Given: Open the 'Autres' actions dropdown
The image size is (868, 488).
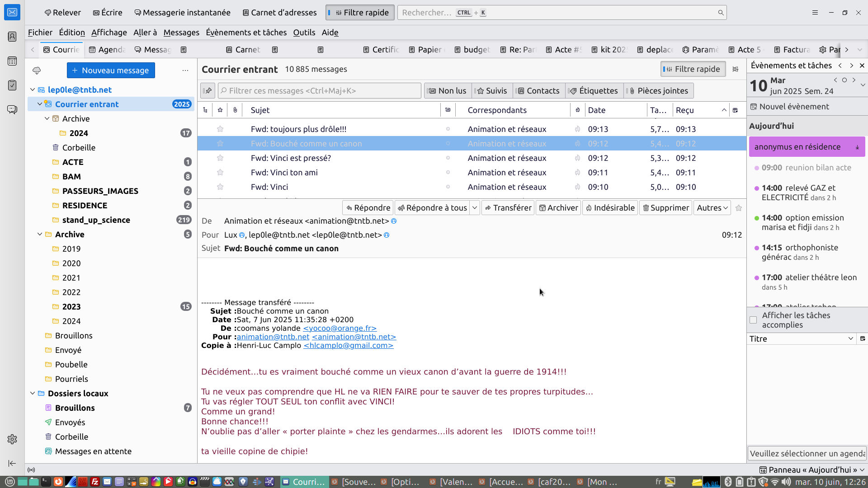Looking at the screenshot, I should point(712,208).
